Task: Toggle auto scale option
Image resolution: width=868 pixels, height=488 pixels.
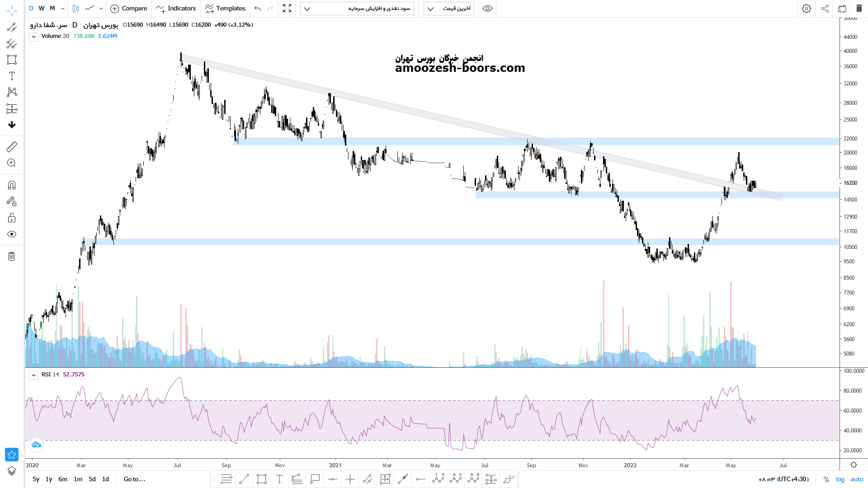Action: 857,479
